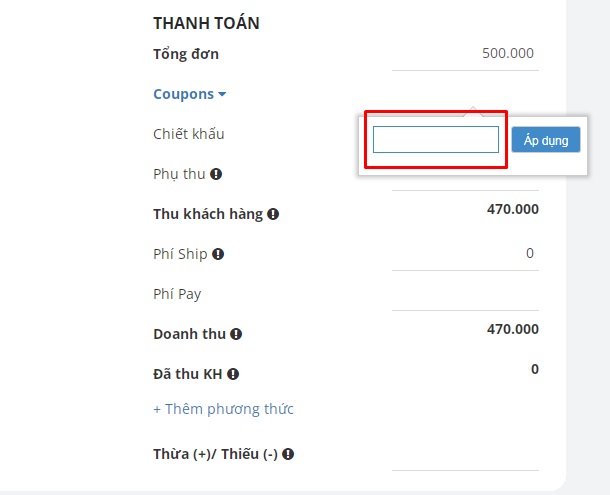Click the Tổng đơn field showing 500.000
The image size is (610, 495).
(x=465, y=54)
